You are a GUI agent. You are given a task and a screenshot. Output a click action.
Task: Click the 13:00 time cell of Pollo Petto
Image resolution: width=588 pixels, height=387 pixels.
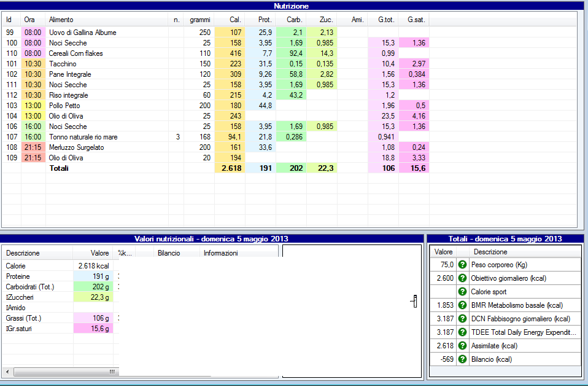pyautogui.click(x=33, y=106)
